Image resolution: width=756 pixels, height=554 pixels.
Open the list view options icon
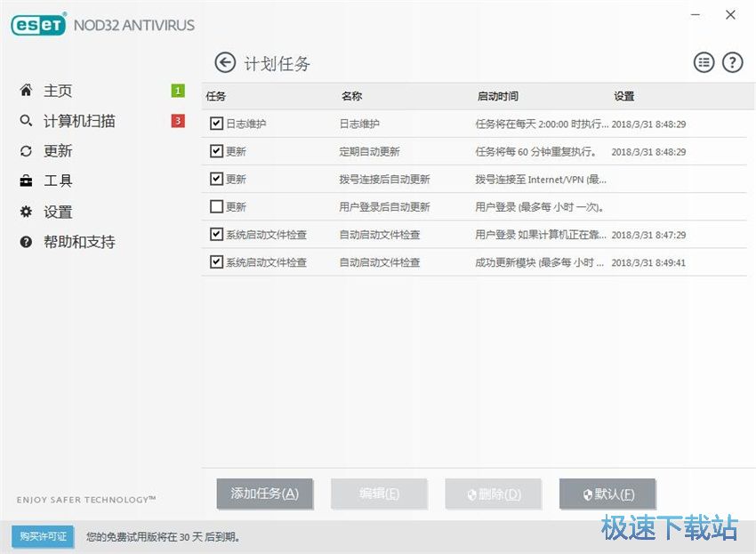(704, 62)
